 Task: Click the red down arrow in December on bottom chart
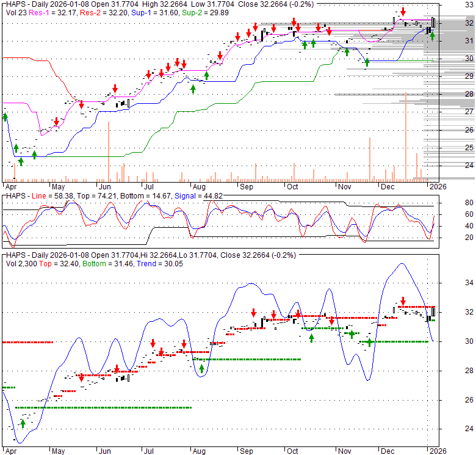coord(403,302)
